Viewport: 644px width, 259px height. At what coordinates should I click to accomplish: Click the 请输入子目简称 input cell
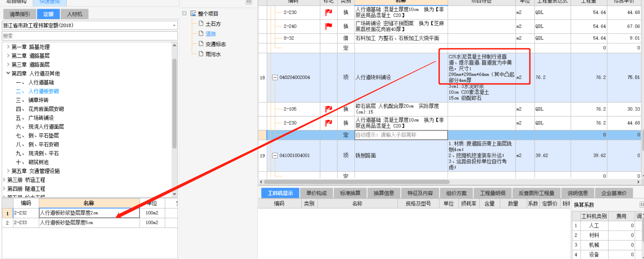(401, 135)
